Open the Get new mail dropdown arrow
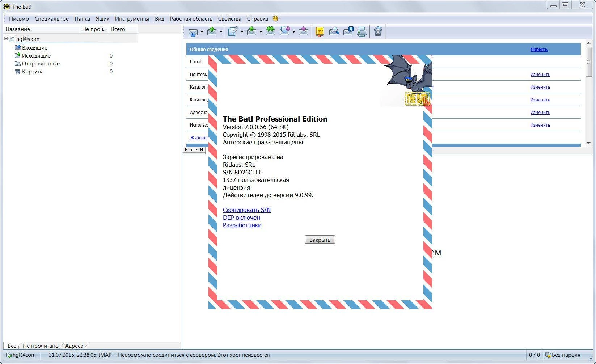This screenshot has height=364, width=596. coord(202,32)
